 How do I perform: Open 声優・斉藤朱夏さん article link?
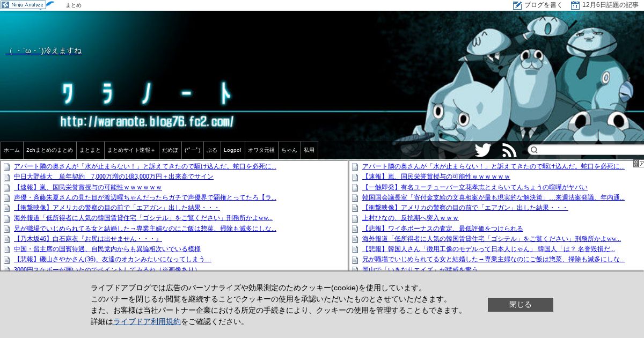[x=145, y=197]
